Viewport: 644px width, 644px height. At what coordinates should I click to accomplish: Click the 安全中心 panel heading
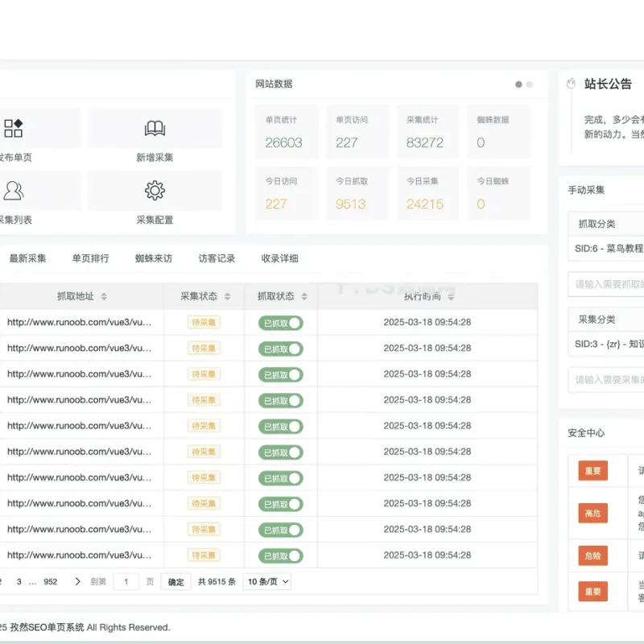[x=586, y=433]
